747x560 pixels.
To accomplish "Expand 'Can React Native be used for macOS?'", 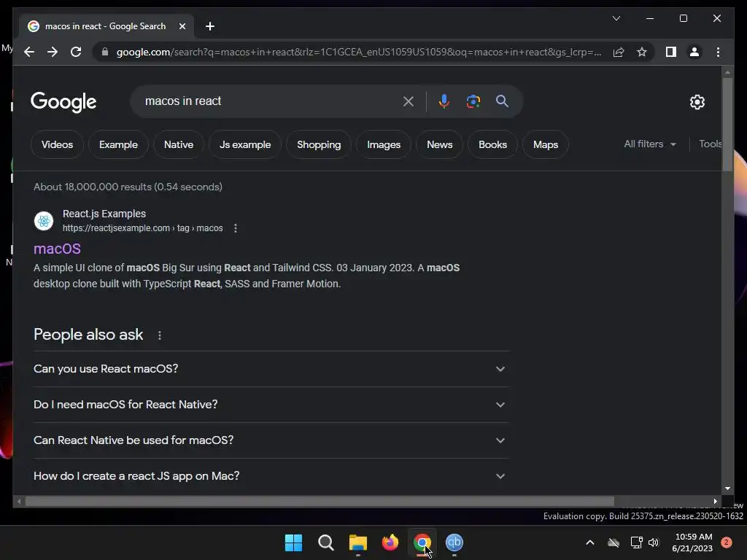I will pos(271,440).
